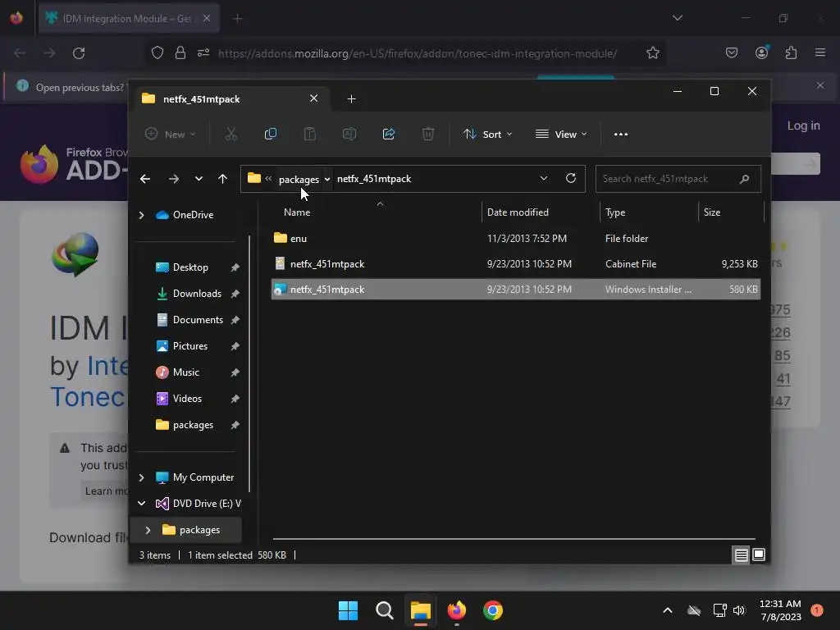Open the New item dropdown in Explorer
The height and width of the screenshot is (630, 840).
pos(170,134)
